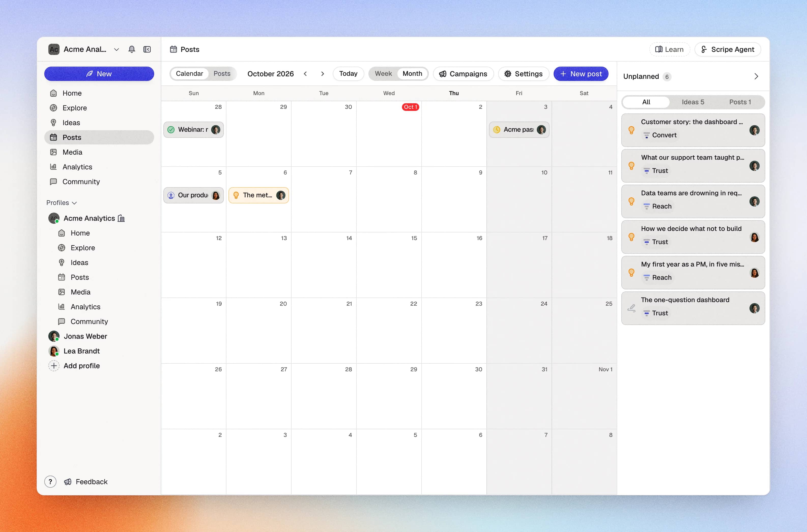Image resolution: width=807 pixels, height=532 pixels.
Task: Open the Scripe Agent
Action: coord(728,49)
